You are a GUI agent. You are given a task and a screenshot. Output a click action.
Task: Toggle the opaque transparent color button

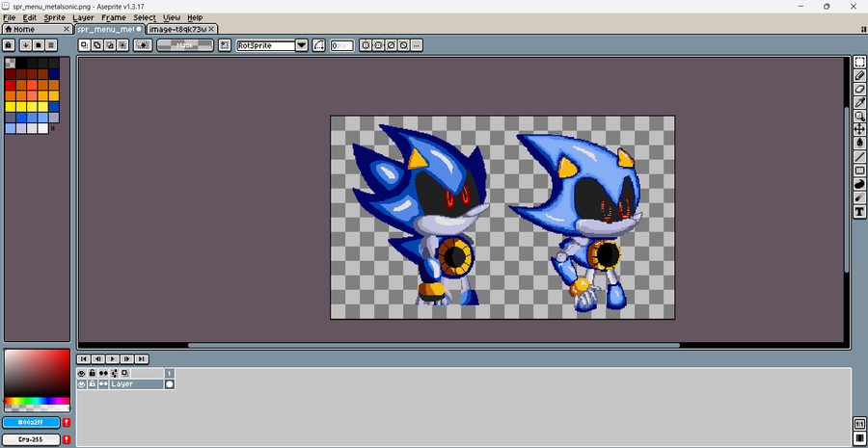point(143,45)
